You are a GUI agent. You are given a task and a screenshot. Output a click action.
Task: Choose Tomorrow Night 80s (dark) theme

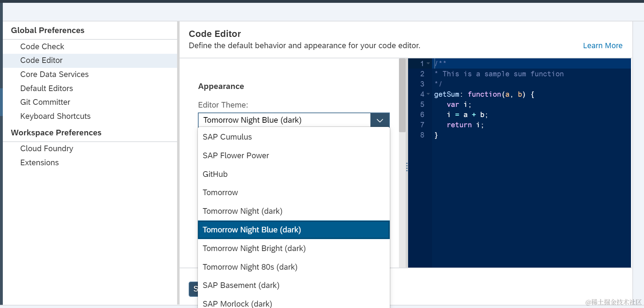pyautogui.click(x=294, y=267)
